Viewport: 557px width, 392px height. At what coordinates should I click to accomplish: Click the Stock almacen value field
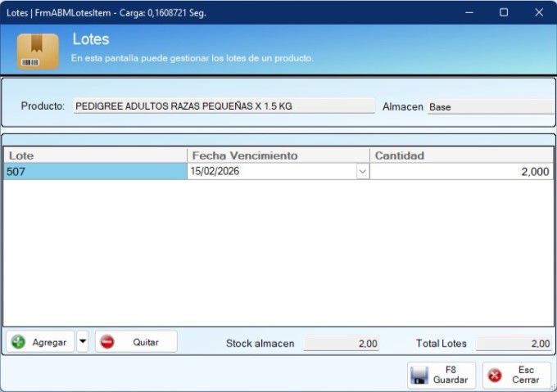point(341,344)
